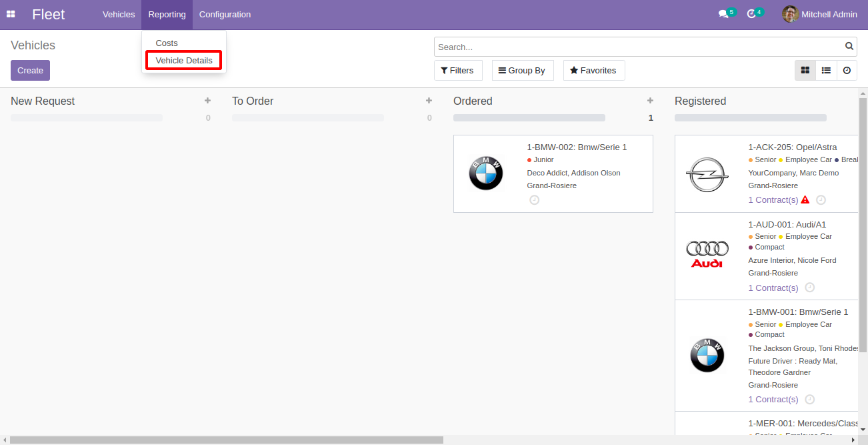Click the Ordered column header
This screenshot has width=868, height=445.
point(473,101)
